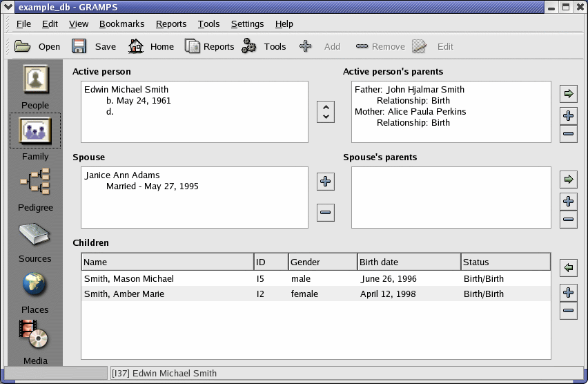Remove the selected spouse with minus button

click(x=326, y=213)
